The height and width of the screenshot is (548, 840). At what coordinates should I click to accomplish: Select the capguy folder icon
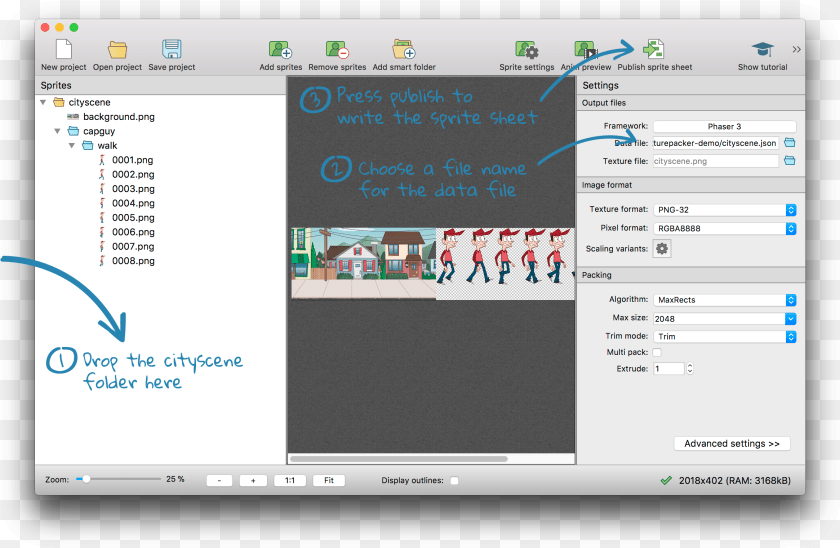pyautogui.click(x=73, y=131)
